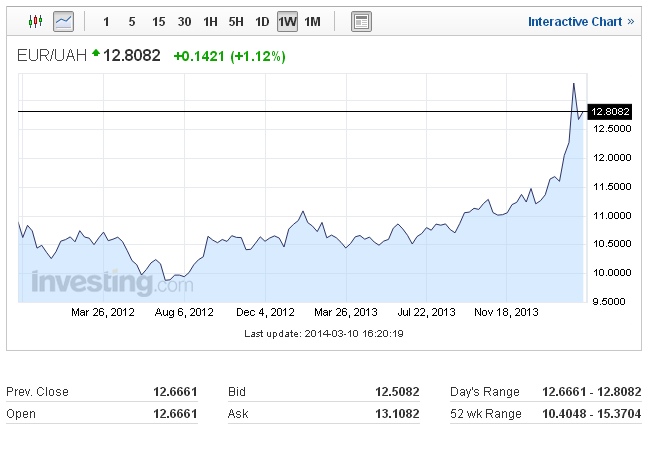654x455 pixels.
Task: Click the EUR/UAH pair title
Action: pyautogui.click(x=52, y=55)
